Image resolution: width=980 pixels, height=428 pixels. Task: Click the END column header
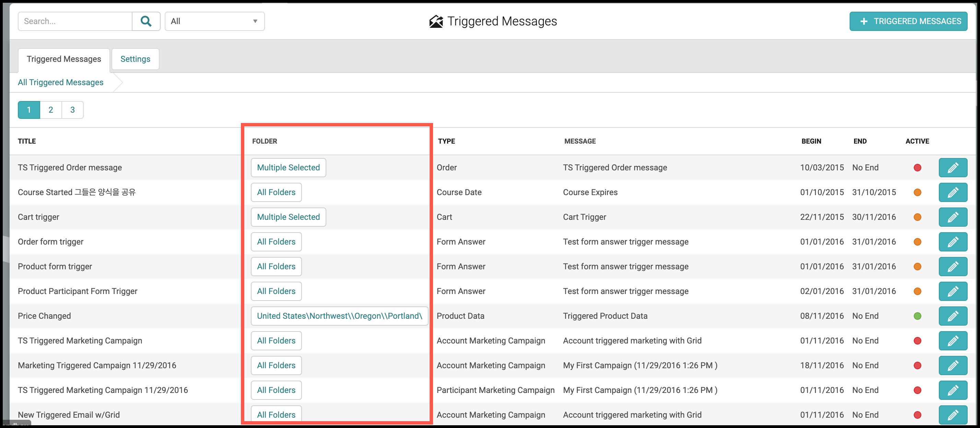click(860, 141)
